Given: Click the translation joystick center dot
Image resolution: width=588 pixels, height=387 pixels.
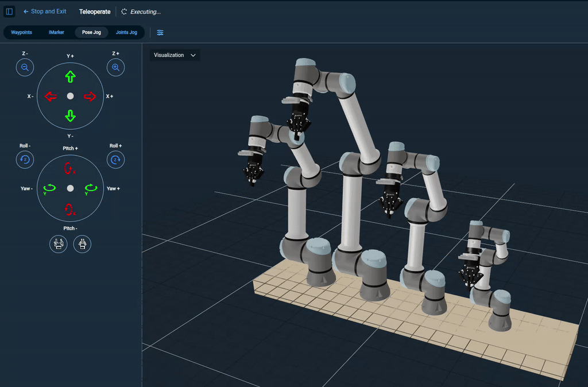Looking at the screenshot, I should click(x=70, y=96).
